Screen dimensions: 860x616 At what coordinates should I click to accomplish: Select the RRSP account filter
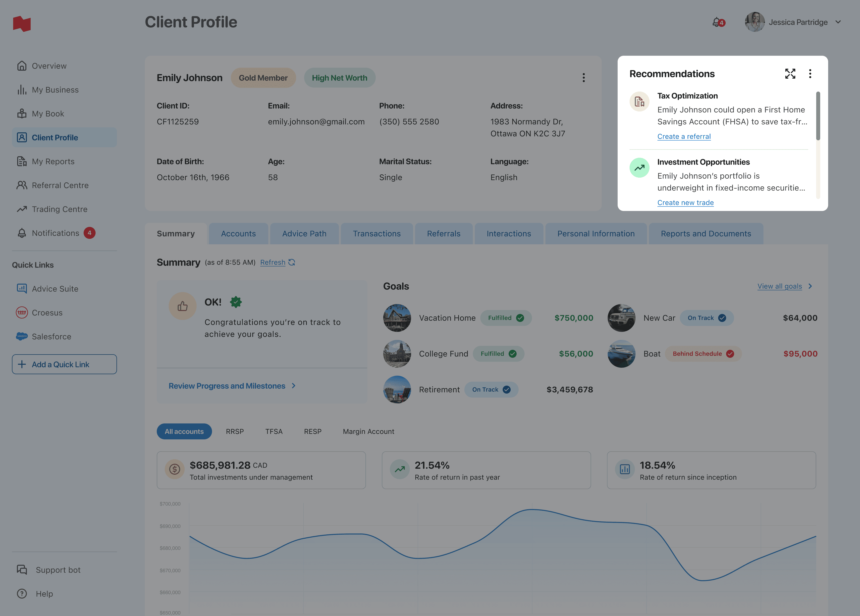coord(235,431)
